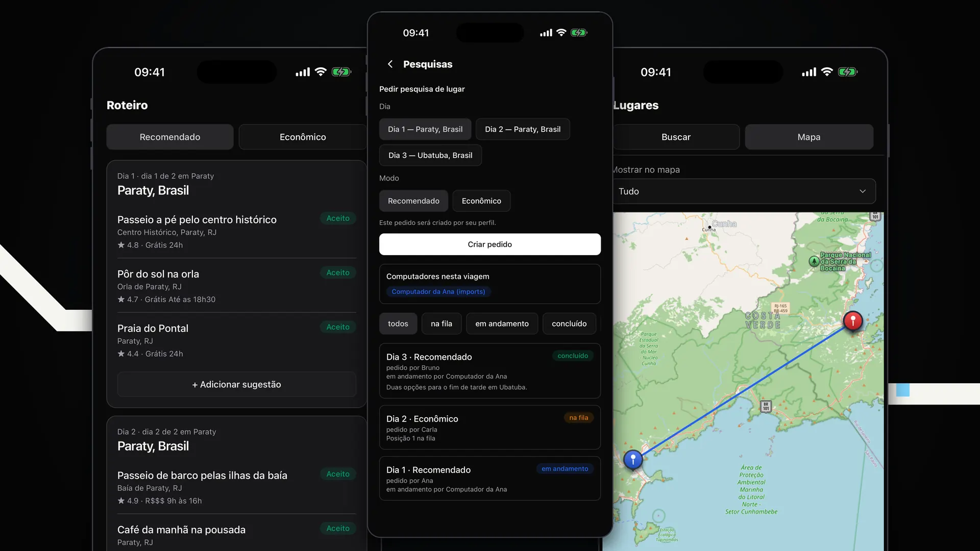Click star rating of Pôr do sol na orla
The image size is (980, 551).
coord(128,299)
